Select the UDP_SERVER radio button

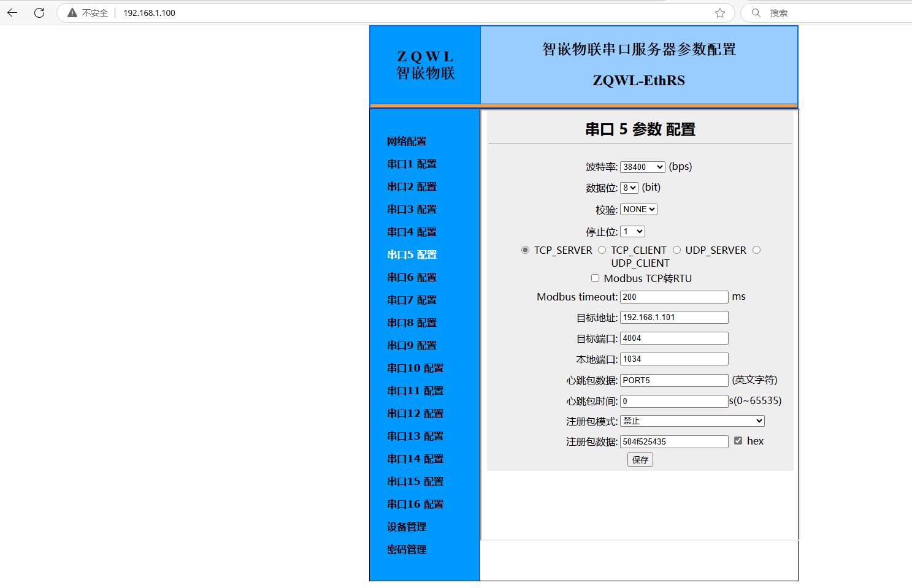pos(677,250)
